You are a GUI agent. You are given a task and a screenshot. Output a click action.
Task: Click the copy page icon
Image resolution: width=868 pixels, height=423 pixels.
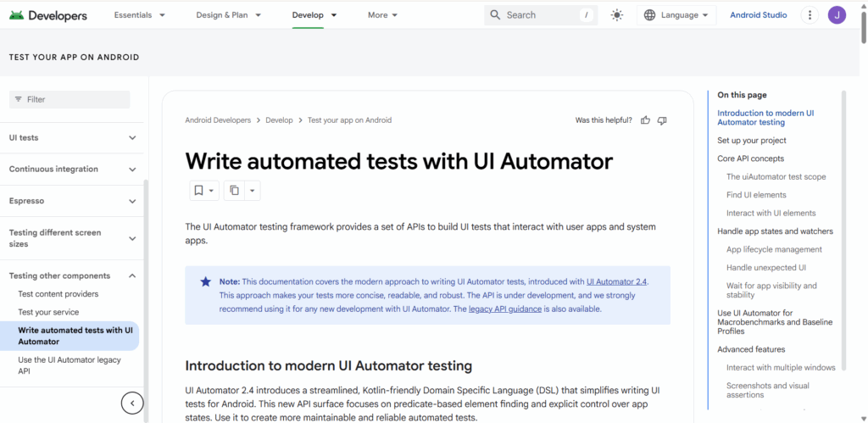(x=234, y=191)
